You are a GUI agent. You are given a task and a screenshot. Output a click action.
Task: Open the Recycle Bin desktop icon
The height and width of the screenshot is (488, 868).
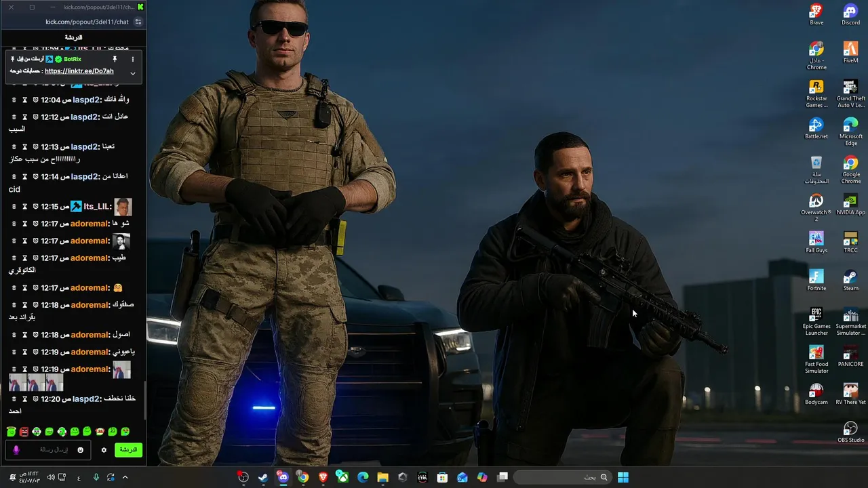(816, 169)
